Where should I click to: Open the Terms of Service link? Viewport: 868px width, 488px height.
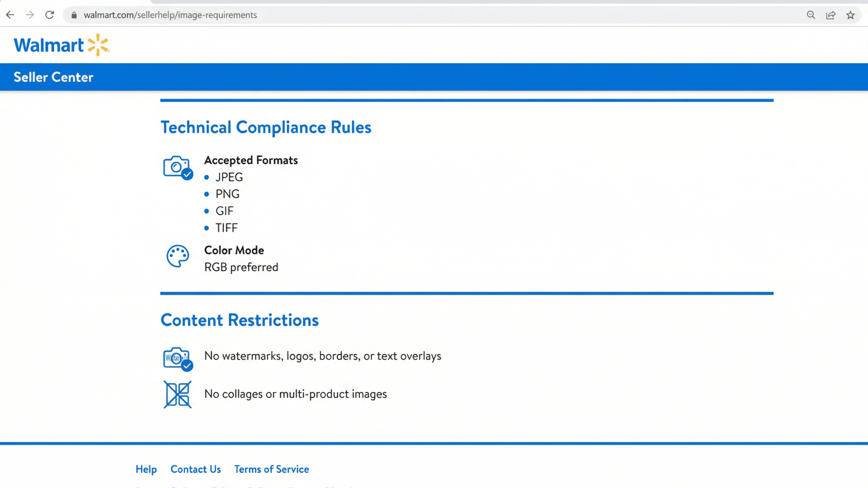click(271, 469)
